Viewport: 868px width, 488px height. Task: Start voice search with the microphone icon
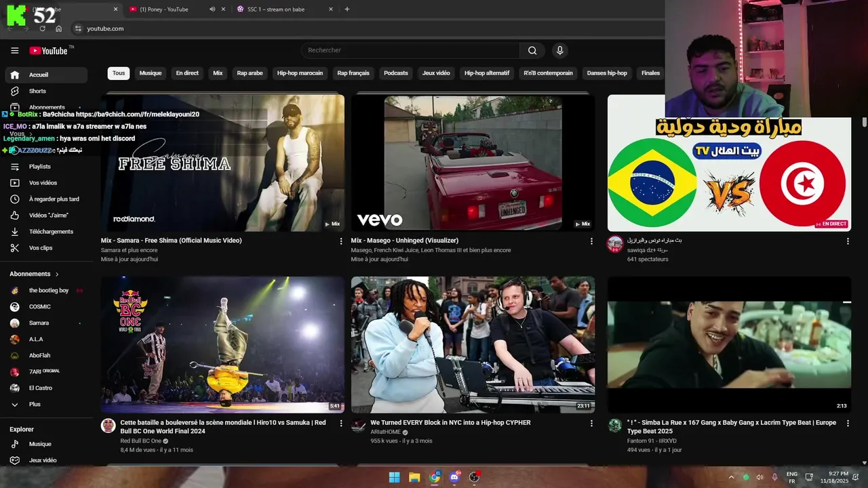click(559, 50)
